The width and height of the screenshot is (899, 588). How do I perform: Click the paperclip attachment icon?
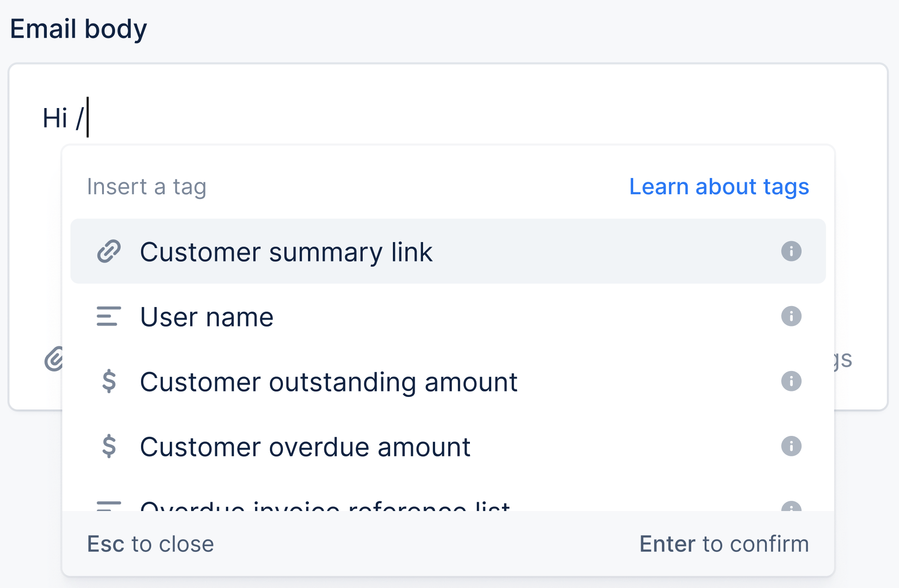(54, 359)
